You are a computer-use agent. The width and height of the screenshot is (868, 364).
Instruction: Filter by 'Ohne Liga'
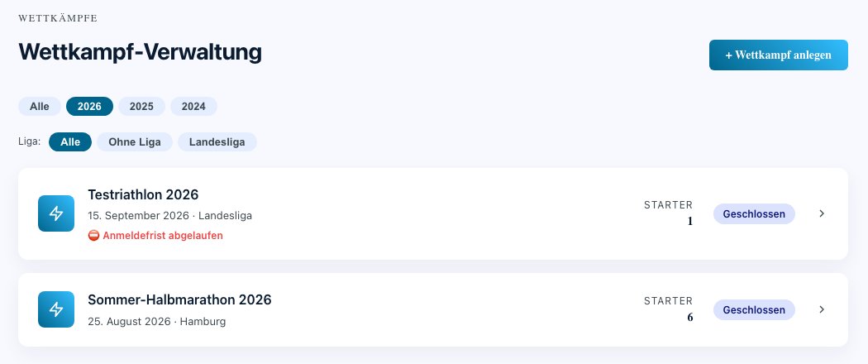(x=135, y=141)
